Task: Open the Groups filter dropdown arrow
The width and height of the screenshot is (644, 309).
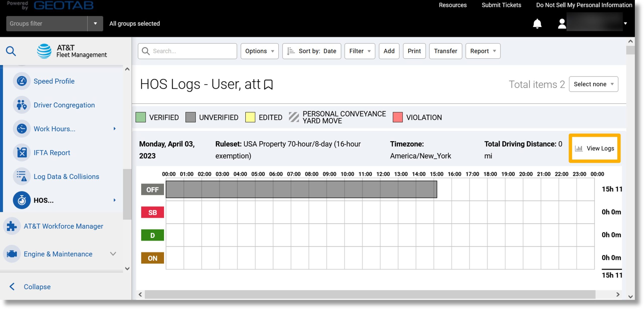Action: [x=95, y=24]
